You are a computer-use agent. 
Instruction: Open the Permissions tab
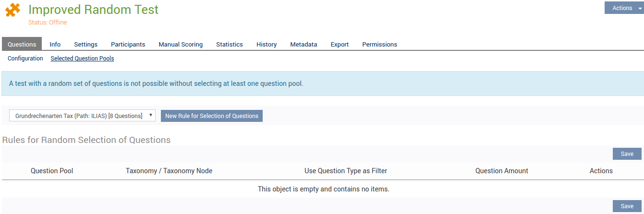(379, 44)
